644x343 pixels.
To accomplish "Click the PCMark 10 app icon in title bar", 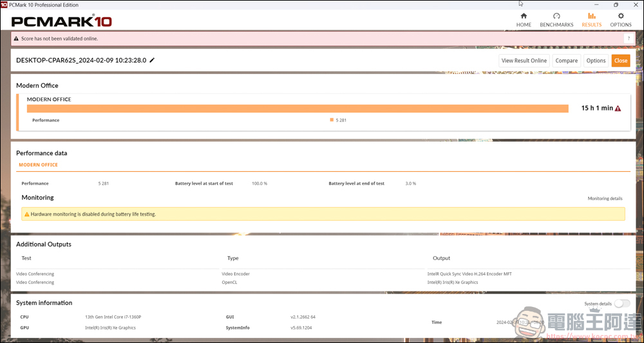I will tap(5, 5).
